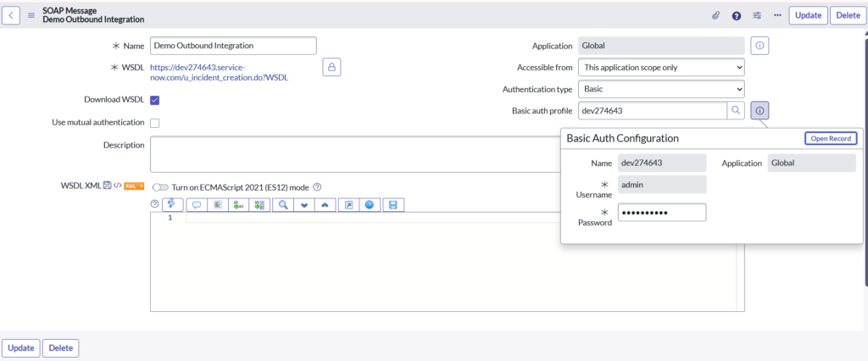Click the search icon in script editor toolbar

tap(283, 204)
